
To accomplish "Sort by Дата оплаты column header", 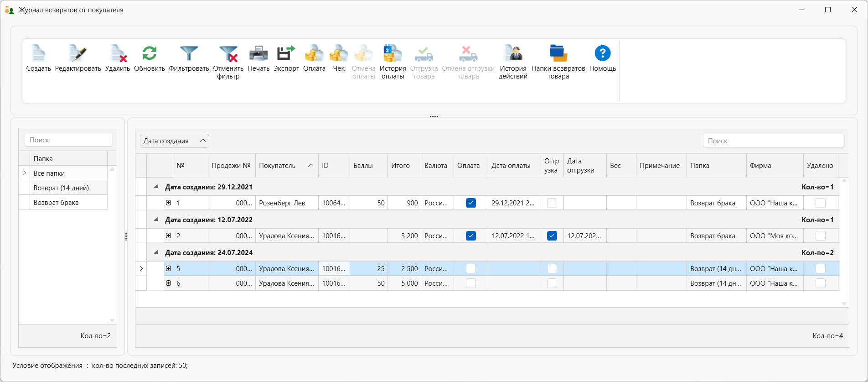I will 514,166.
